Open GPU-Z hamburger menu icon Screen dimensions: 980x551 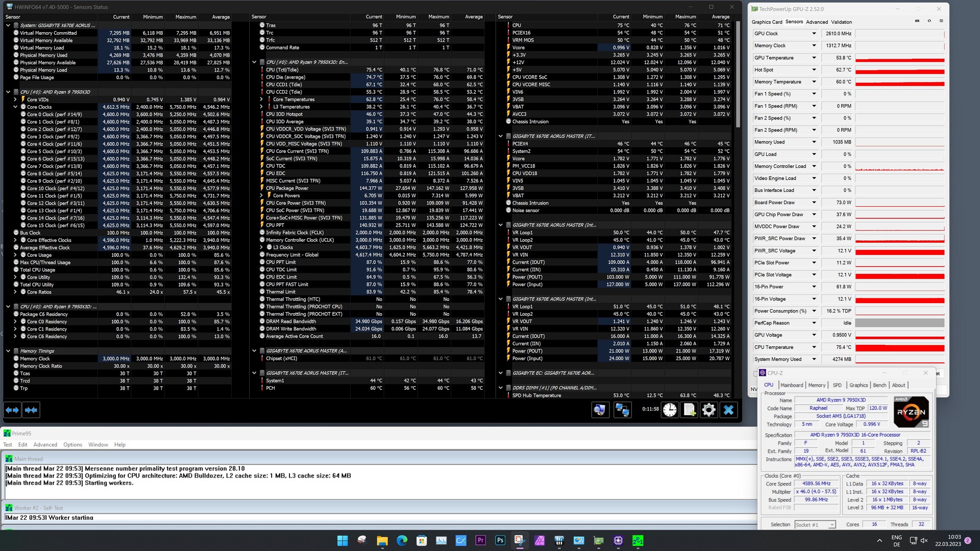(941, 21)
